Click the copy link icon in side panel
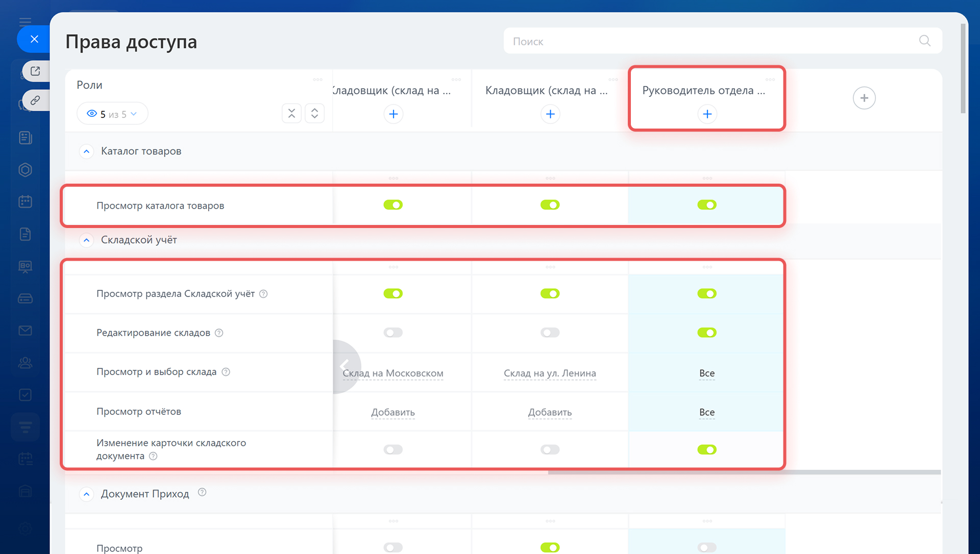 35,100
